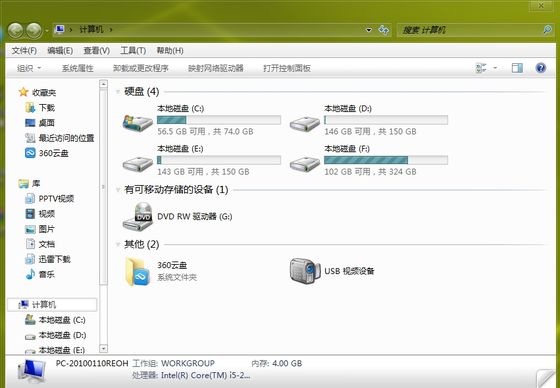Collapse the 有可移动存储的设备 (1) group
Screen dimensions: 560x388
(118, 190)
